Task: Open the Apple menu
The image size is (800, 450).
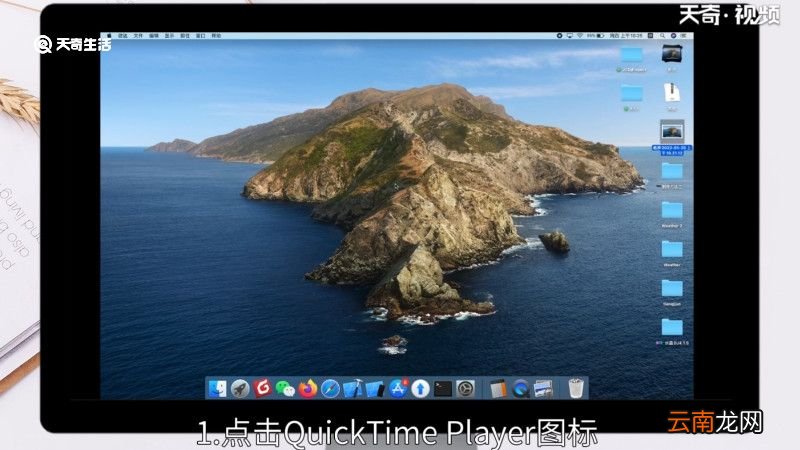Action: 109,36
